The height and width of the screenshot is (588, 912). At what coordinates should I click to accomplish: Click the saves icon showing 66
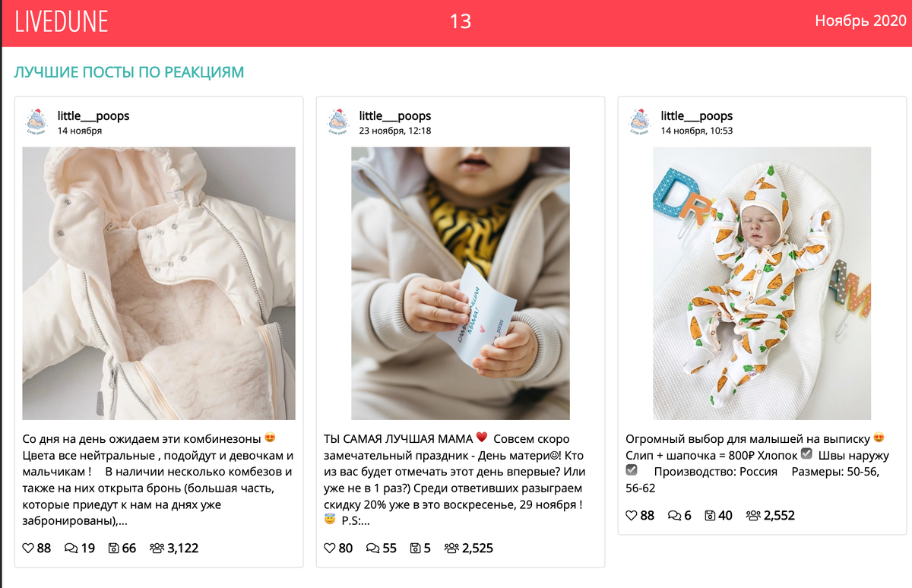point(114,548)
